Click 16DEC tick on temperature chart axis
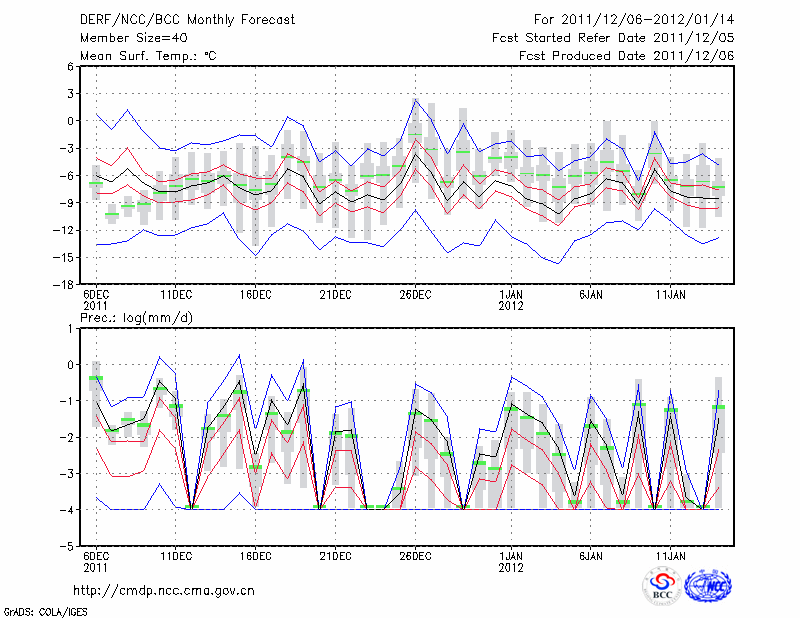 255,295
